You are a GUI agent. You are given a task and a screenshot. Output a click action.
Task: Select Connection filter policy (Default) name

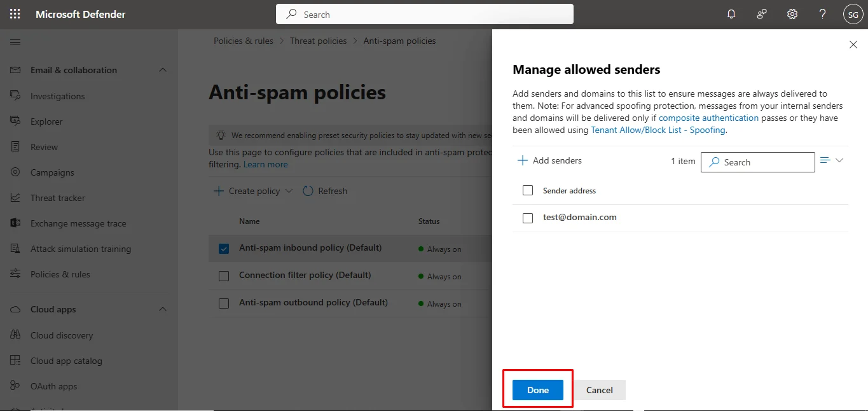(305, 275)
